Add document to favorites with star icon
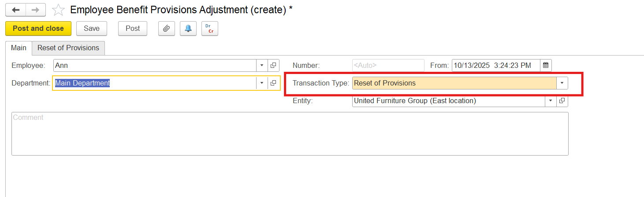 tap(58, 10)
